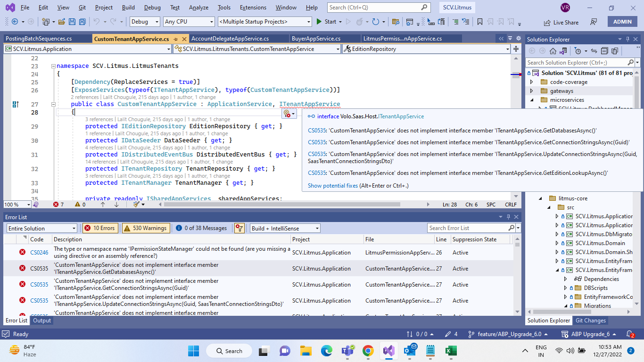Click the Home icon in Solution Explorer
This screenshot has width=644, height=362.
click(553, 51)
